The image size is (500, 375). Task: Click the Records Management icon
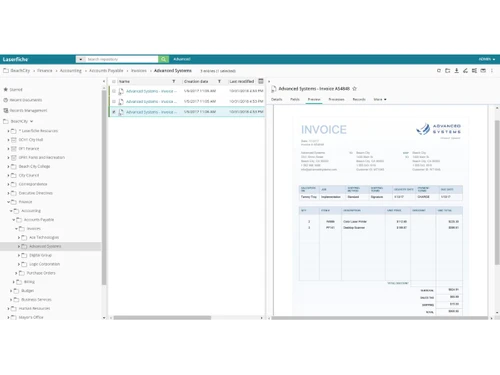5,110
